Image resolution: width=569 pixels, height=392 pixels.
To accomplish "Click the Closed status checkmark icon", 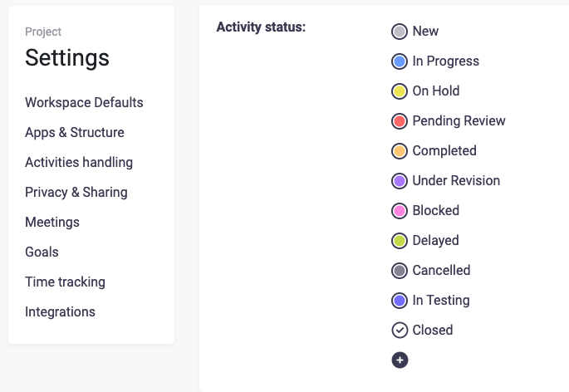I will click(400, 331).
